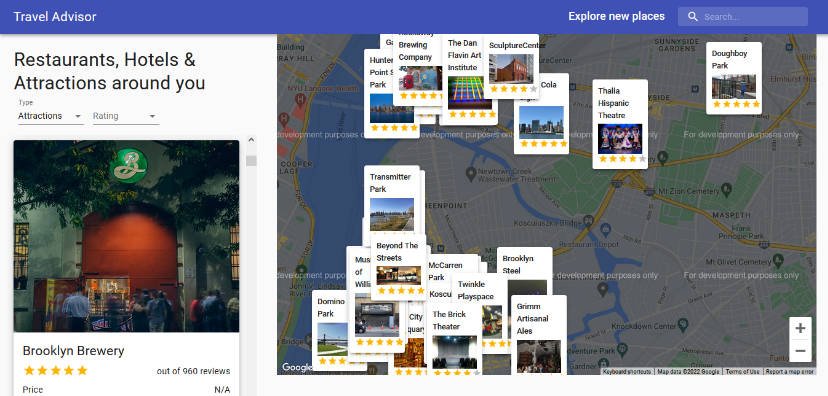The width and height of the screenshot is (828, 396).
Task: Click the Doughboy Park star rating
Action: [736, 105]
